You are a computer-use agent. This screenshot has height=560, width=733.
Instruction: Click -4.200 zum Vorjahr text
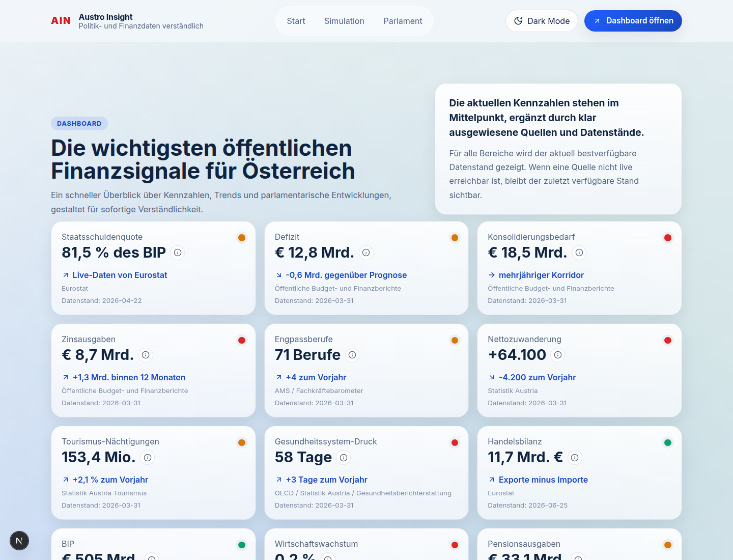point(538,377)
